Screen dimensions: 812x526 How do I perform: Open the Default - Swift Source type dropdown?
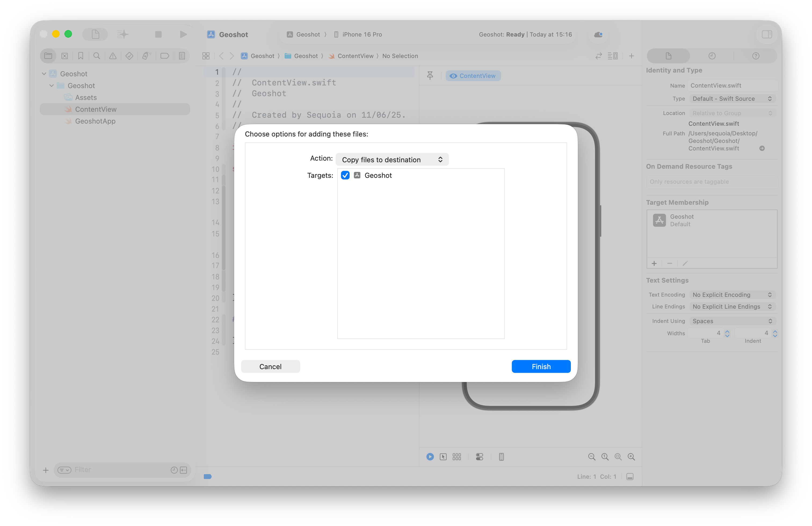pos(731,99)
